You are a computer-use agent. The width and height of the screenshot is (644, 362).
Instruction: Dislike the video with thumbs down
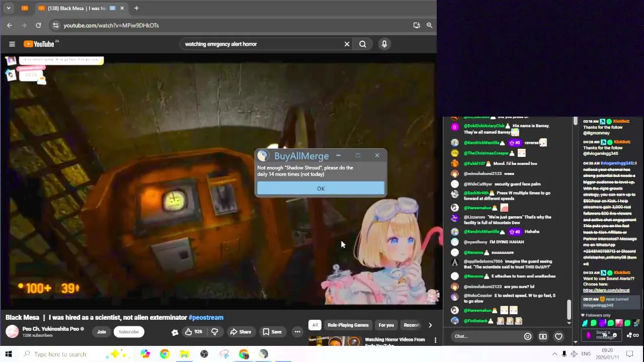pyautogui.click(x=215, y=332)
